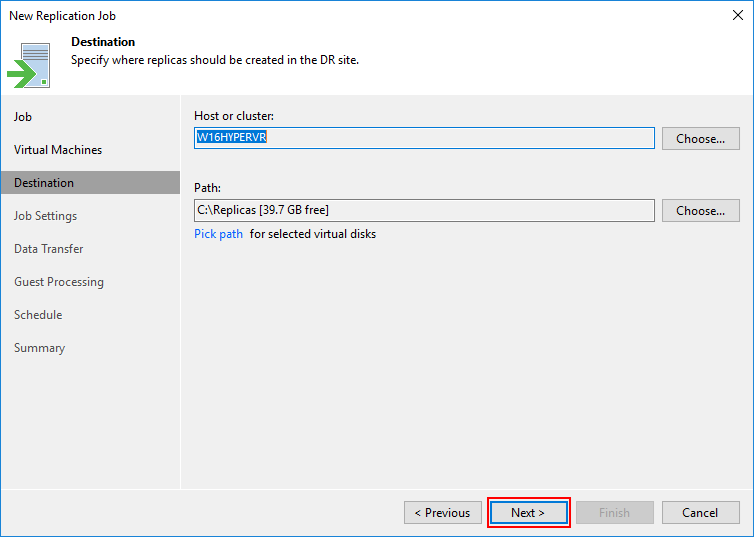
Task: Cancel the replication job wizard
Action: pos(701,512)
